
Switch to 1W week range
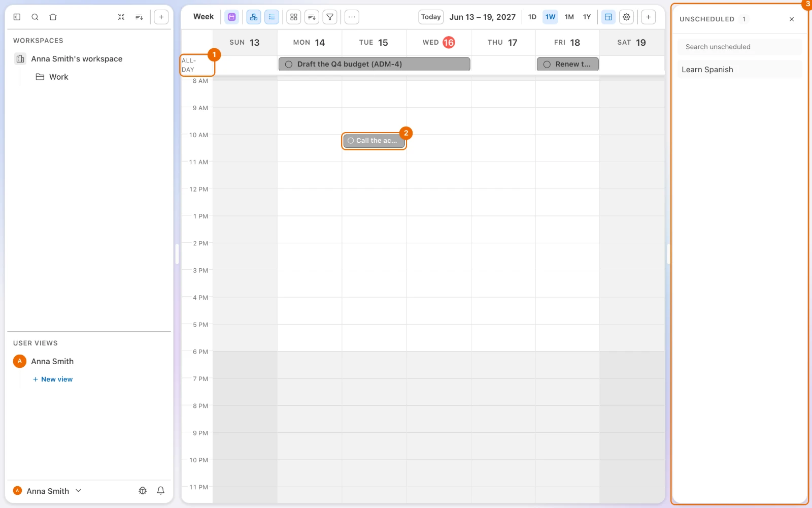[551, 17]
